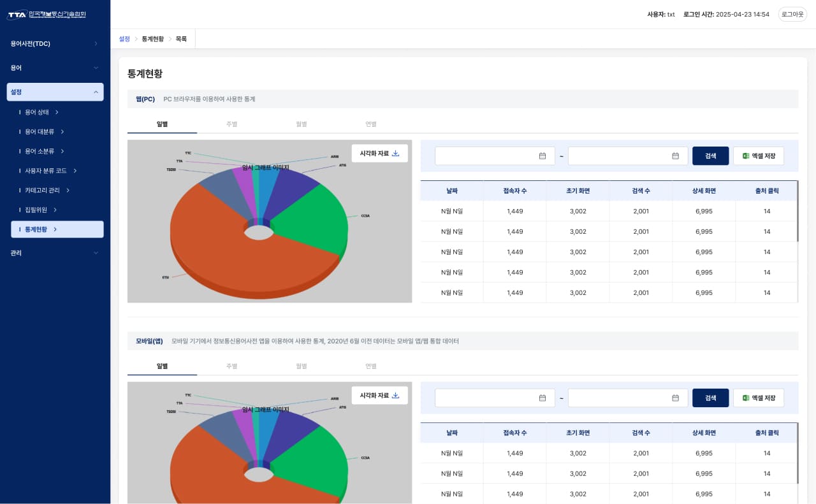Save web statistics with 엑셀 저장
Image resolution: width=816 pixels, height=504 pixels.
click(758, 156)
